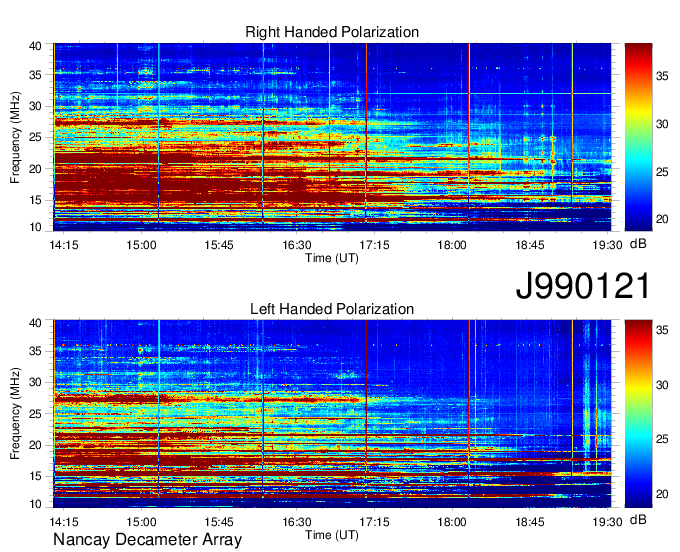Viewport: 680px width, 552px height.
Task: Click the 15:00 tick label on bottom plot
Action: 141,522
